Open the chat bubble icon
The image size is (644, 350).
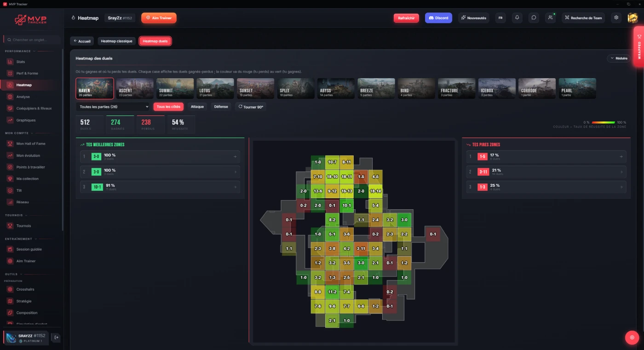pyautogui.click(x=534, y=18)
